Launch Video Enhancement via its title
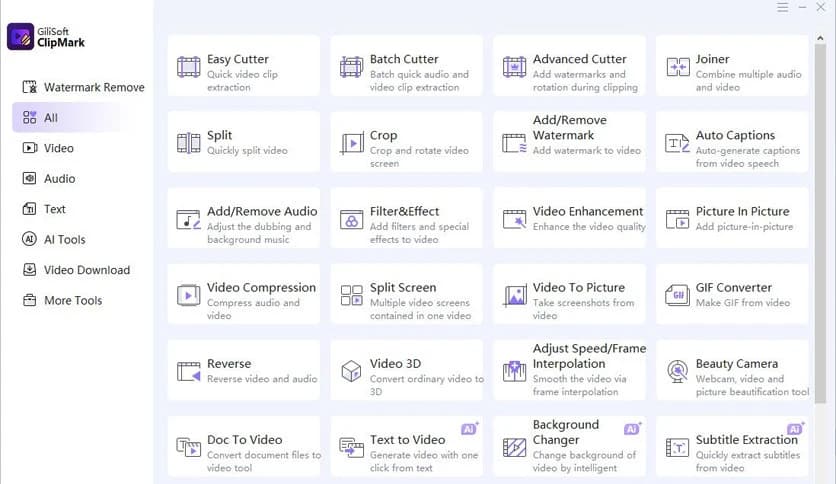This screenshot has height=484, width=836. click(x=588, y=212)
